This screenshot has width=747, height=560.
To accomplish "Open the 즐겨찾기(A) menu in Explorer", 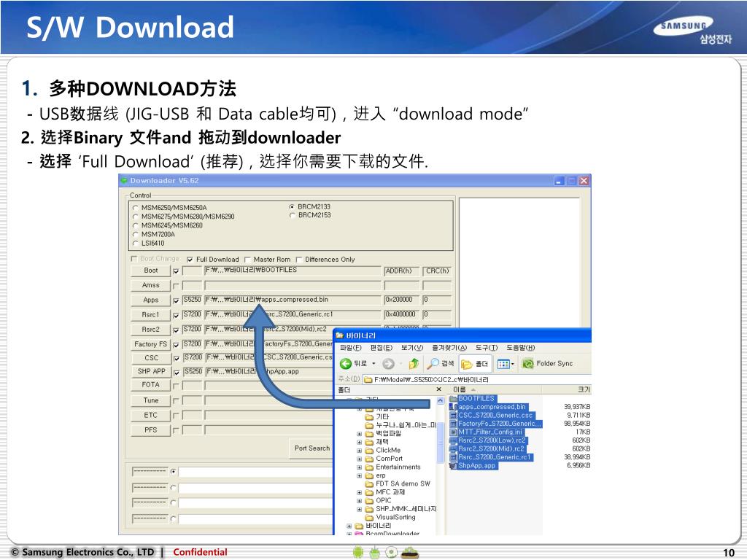I will pos(449,348).
